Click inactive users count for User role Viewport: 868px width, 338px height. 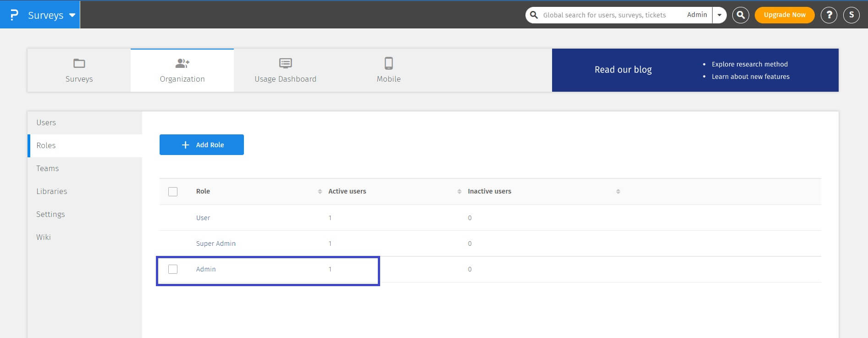[x=470, y=218]
